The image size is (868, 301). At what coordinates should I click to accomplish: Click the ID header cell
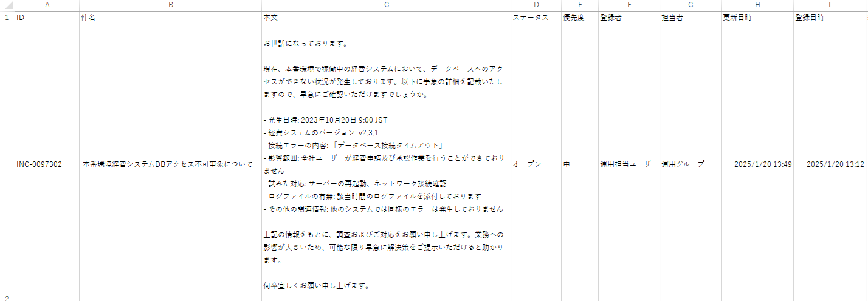tap(47, 18)
